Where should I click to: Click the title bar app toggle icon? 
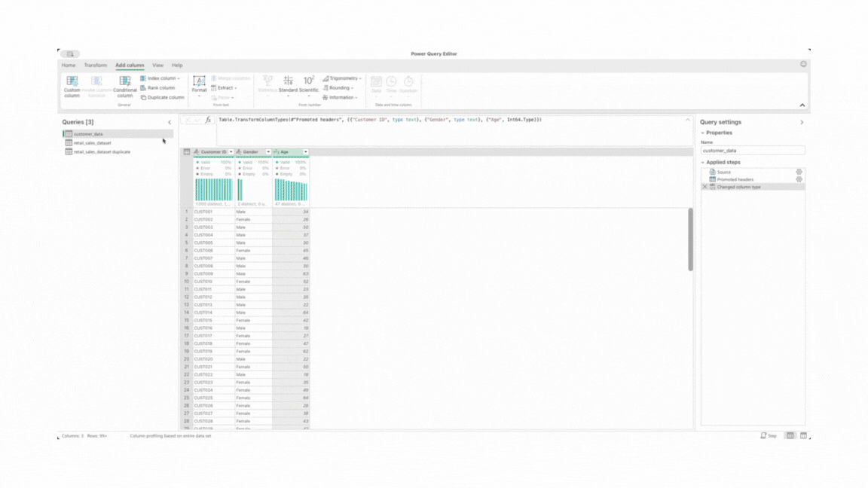(x=70, y=54)
